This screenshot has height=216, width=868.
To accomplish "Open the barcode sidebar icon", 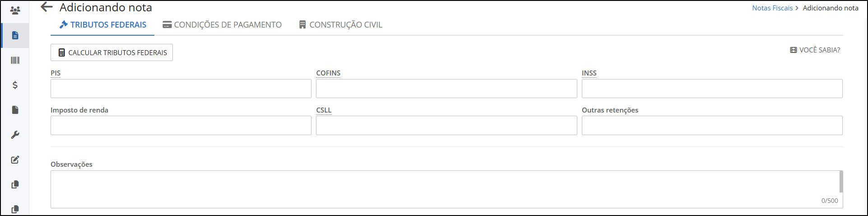I will (15, 60).
